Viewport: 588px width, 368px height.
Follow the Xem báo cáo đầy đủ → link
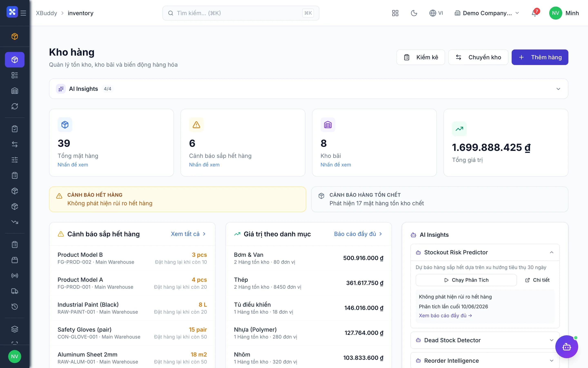[445, 315]
